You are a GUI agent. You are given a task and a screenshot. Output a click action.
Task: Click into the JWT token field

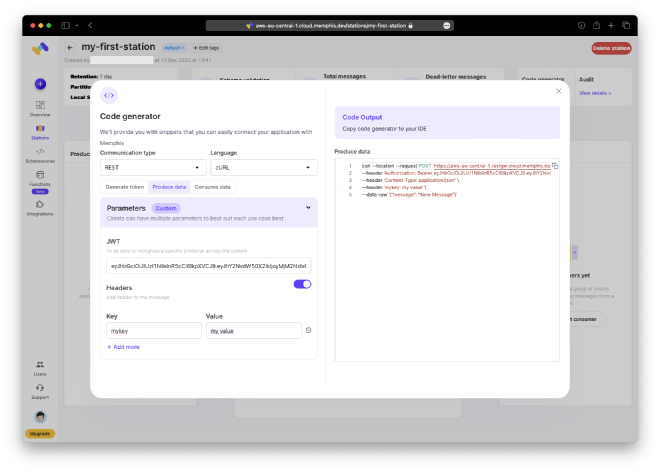tap(208, 266)
